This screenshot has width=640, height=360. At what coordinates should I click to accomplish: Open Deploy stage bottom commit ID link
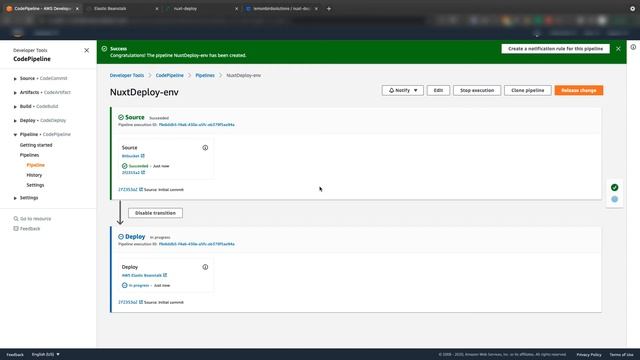click(x=128, y=302)
